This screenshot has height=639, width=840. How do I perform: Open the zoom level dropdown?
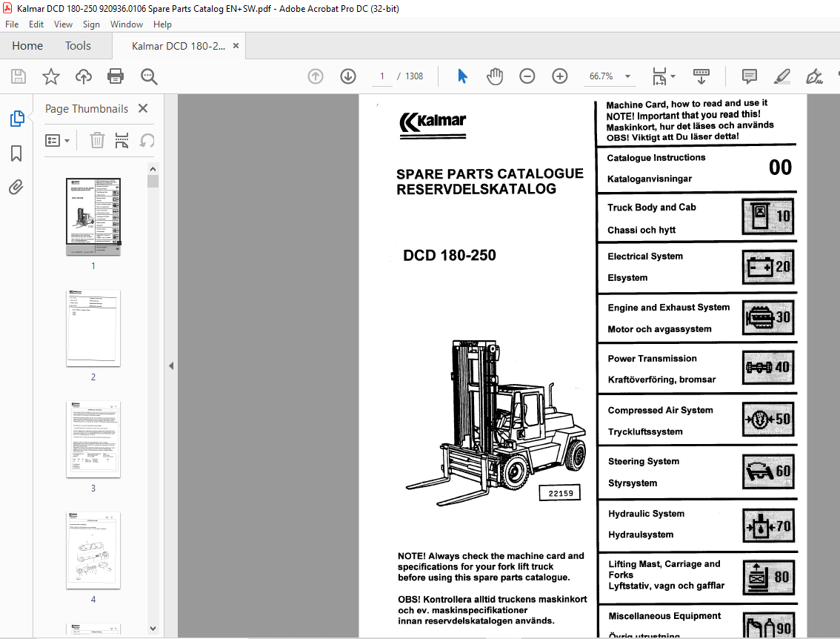point(628,76)
